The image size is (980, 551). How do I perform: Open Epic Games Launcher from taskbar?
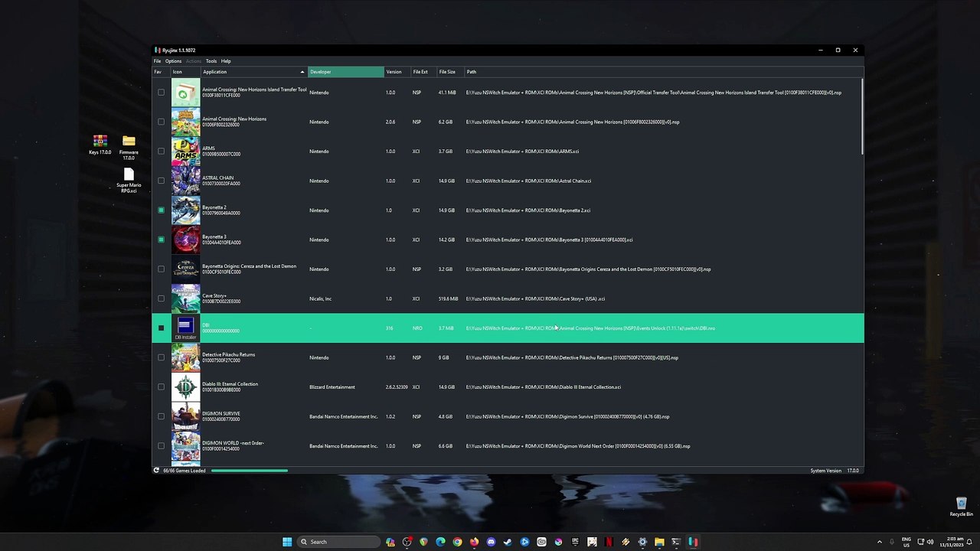pos(575,542)
